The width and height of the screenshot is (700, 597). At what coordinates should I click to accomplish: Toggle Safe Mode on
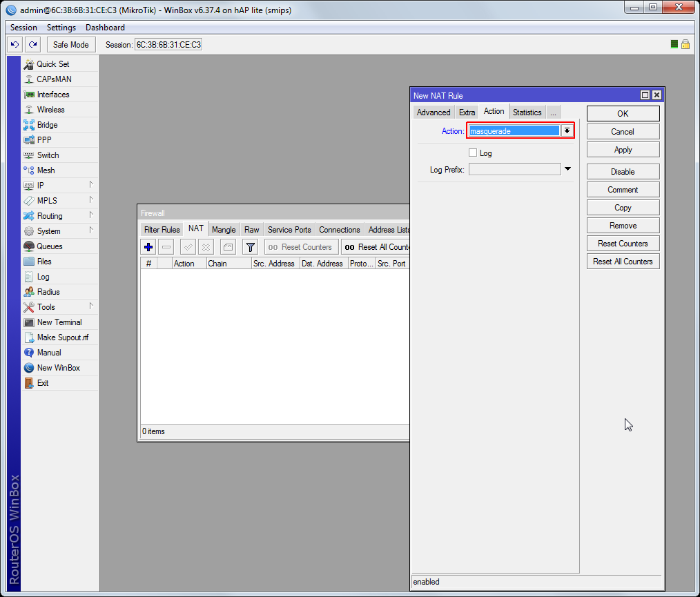[x=70, y=45]
